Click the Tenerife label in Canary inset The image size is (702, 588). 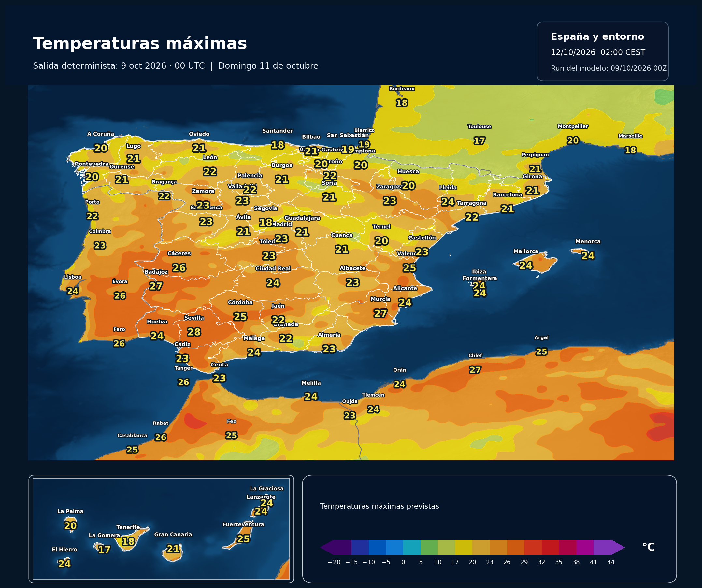(x=128, y=527)
